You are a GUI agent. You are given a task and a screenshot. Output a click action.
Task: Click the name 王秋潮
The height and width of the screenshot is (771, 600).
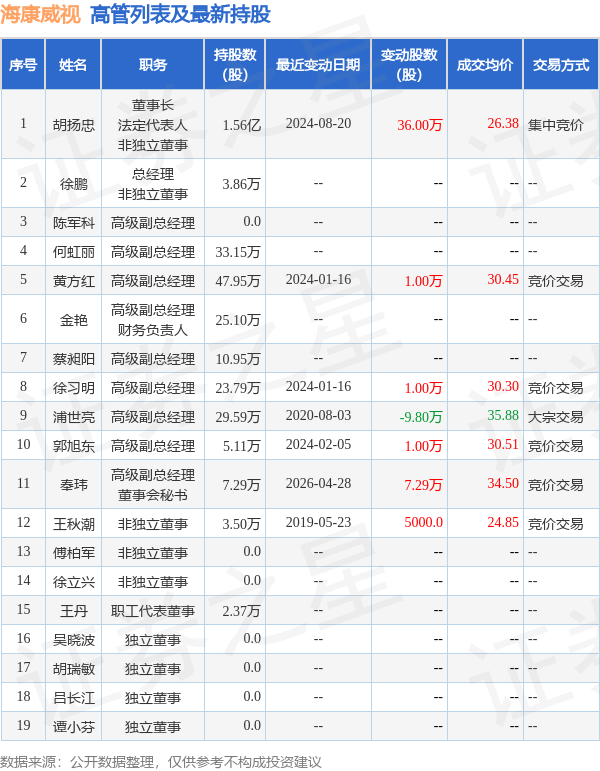click(x=74, y=525)
